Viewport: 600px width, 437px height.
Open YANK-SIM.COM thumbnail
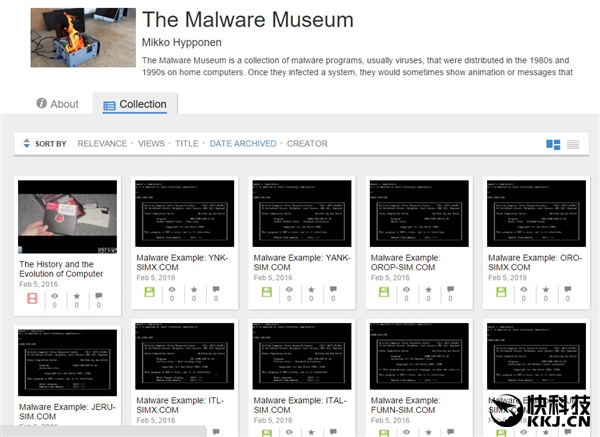coord(302,214)
